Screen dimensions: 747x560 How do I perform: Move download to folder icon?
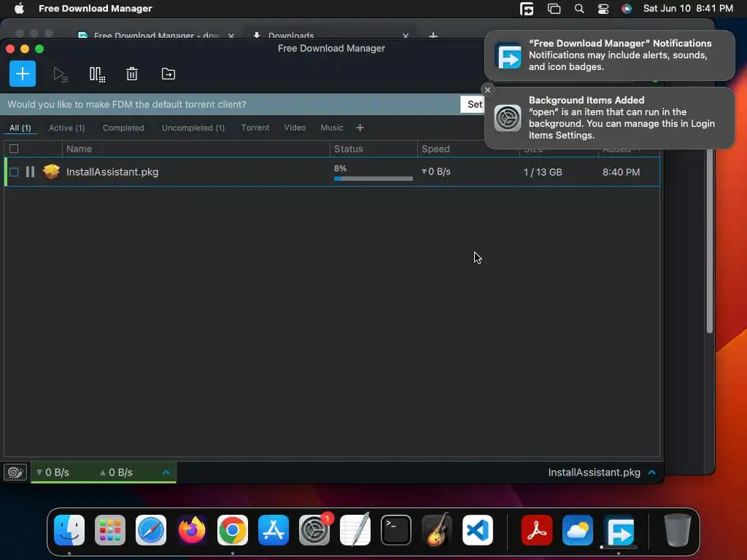point(169,74)
